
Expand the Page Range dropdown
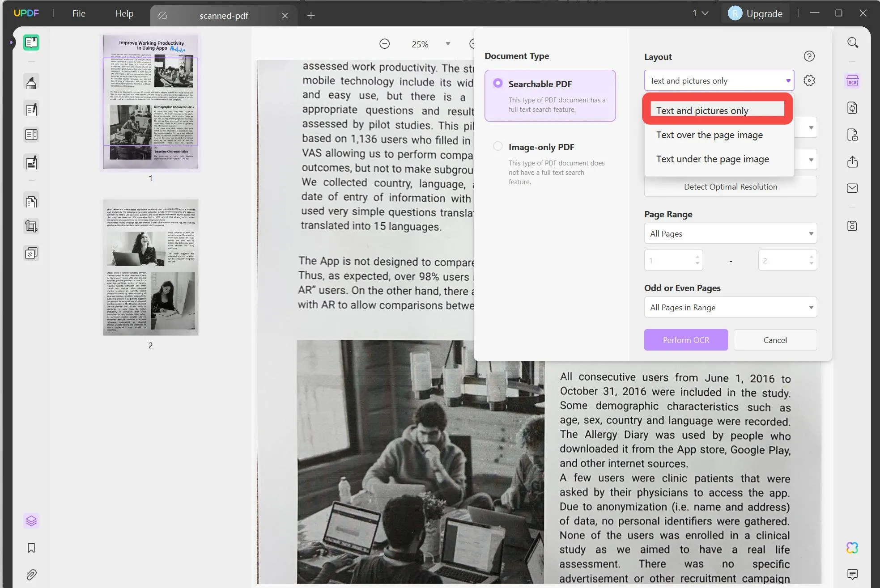(x=731, y=233)
